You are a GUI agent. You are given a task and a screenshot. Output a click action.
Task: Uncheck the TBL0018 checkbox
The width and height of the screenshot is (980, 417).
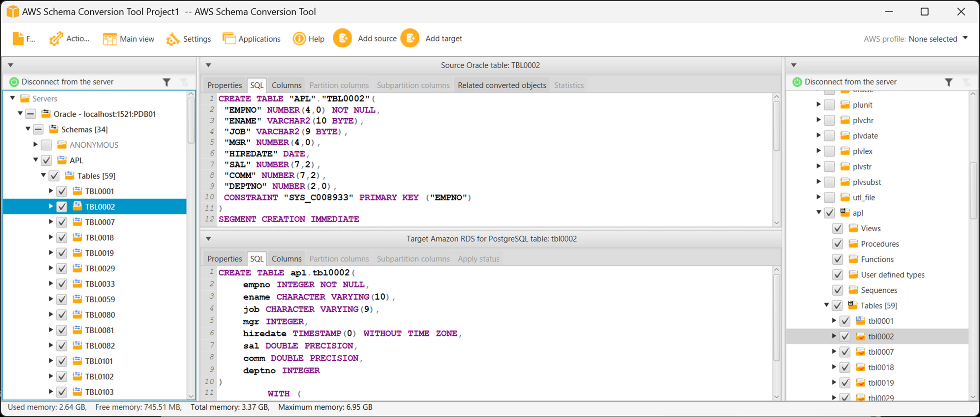pyautogui.click(x=62, y=237)
